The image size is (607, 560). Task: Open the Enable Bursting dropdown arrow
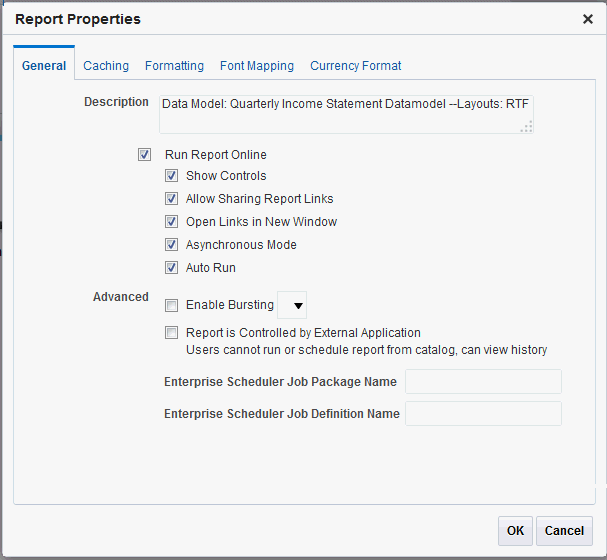[x=292, y=305]
